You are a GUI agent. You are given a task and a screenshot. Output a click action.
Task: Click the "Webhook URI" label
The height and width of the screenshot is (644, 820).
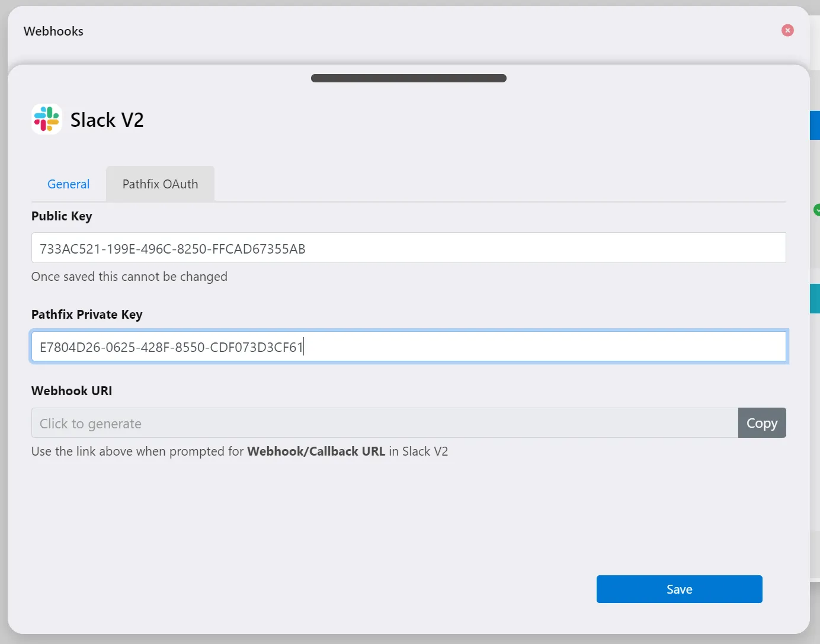(72, 391)
